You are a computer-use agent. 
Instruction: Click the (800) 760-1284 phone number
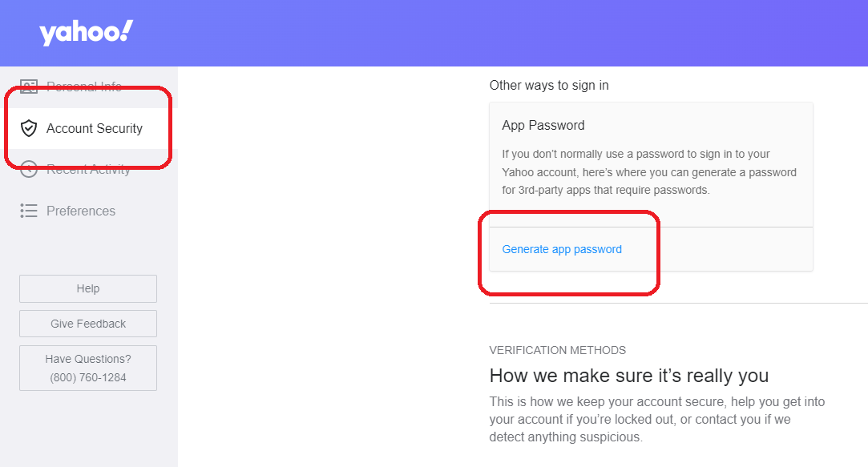click(88, 377)
